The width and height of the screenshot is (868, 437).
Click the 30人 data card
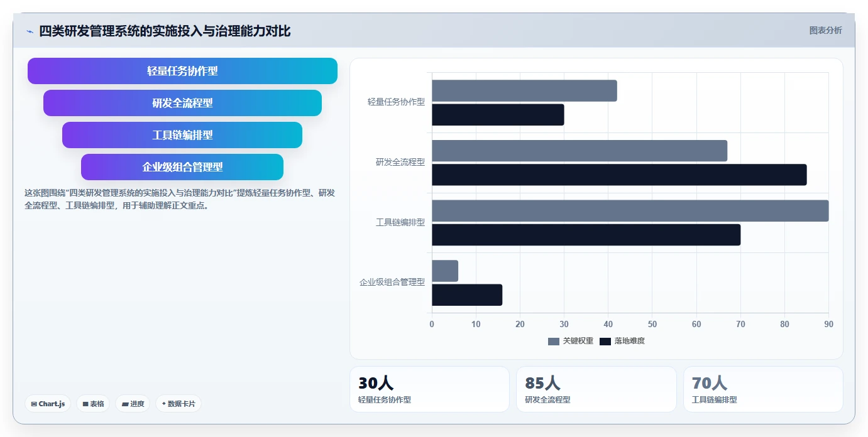click(429, 389)
